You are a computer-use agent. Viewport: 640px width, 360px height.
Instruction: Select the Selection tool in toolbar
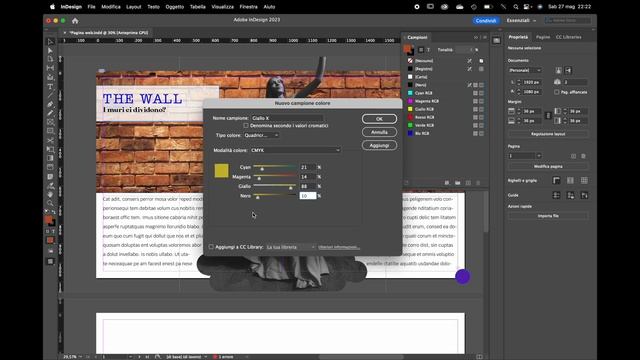[x=50, y=42]
